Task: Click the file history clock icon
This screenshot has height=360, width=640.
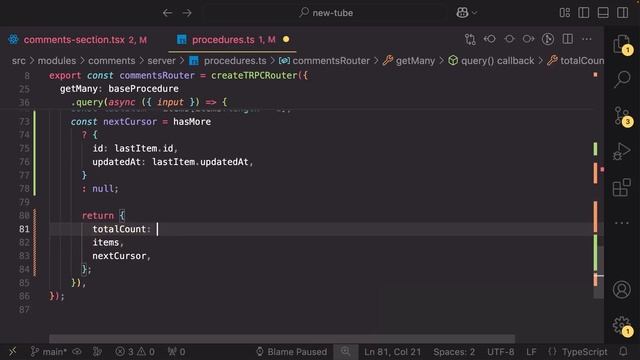Action: pos(548,39)
